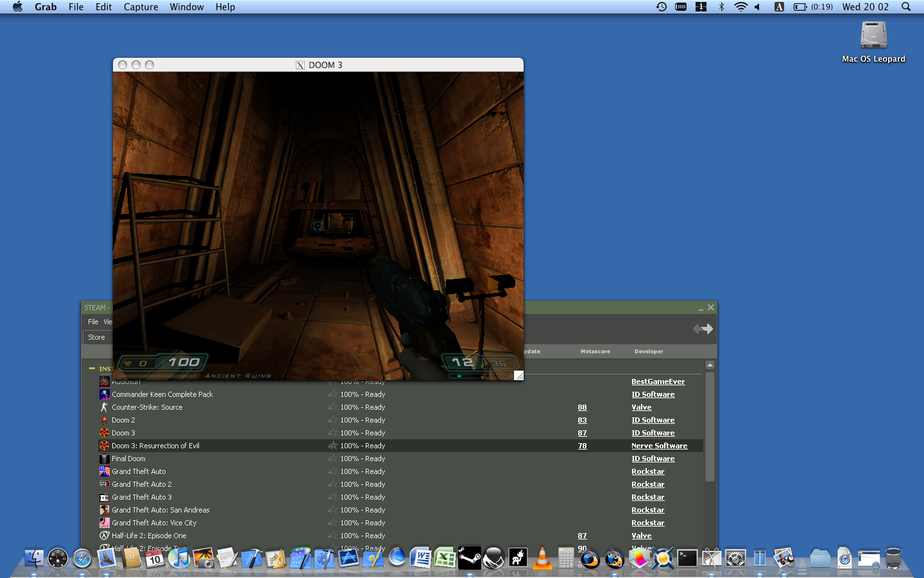
Task: Open the Edit menu
Action: [103, 6]
